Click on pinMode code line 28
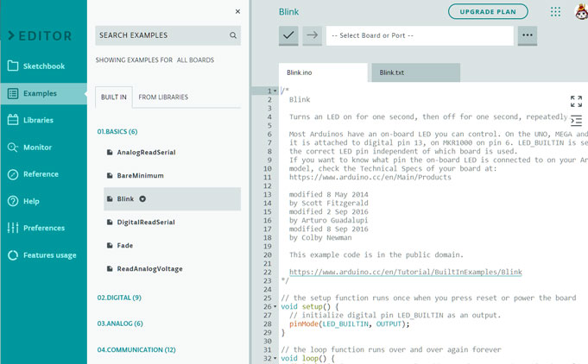Image resolution: width=588 pixels, height=364 pixels. coord(349,324)
